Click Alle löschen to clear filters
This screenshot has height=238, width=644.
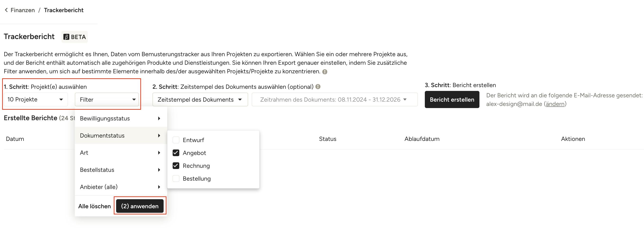pyautogui.click(x=95, y=206)
